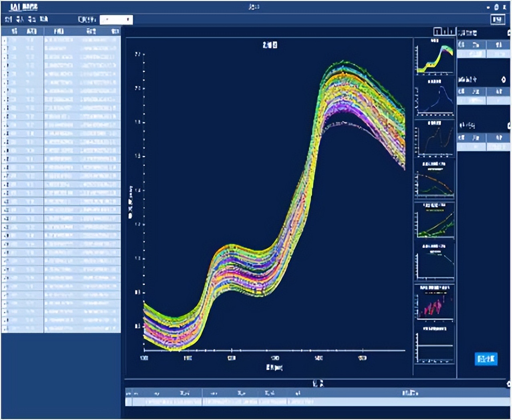Image resolution: width=512 pixels, height=420 pixels.
Task: Click the second toolbar icon next to load
Action: 20,18
